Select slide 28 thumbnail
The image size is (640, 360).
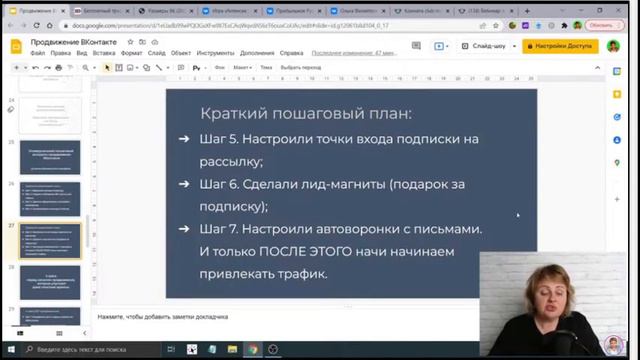pyautogui.click(x=50, y=282)
